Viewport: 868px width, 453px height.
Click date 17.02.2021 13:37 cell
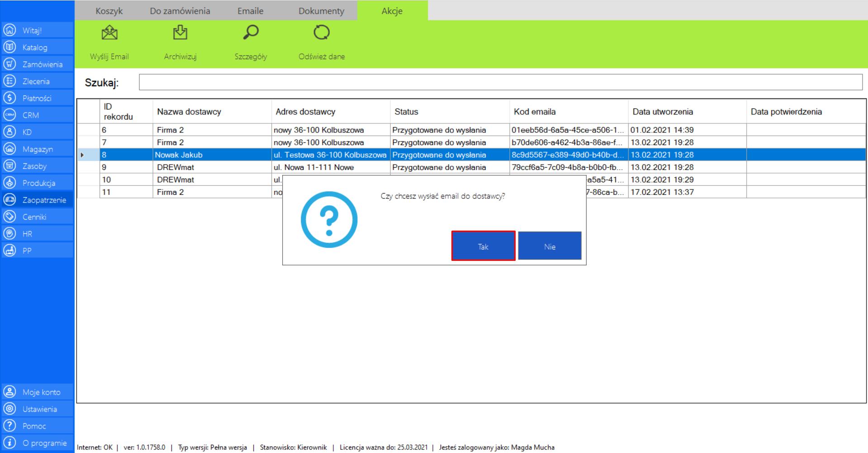pos(687,192)
